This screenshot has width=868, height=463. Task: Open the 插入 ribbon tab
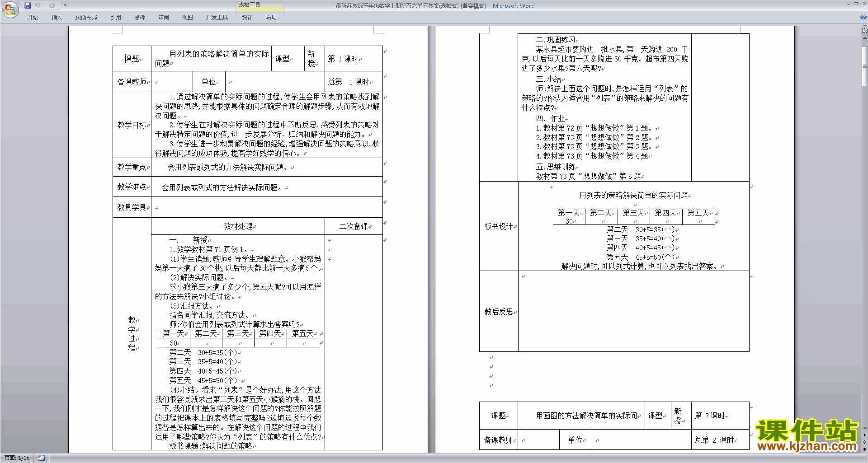(57, 18)
